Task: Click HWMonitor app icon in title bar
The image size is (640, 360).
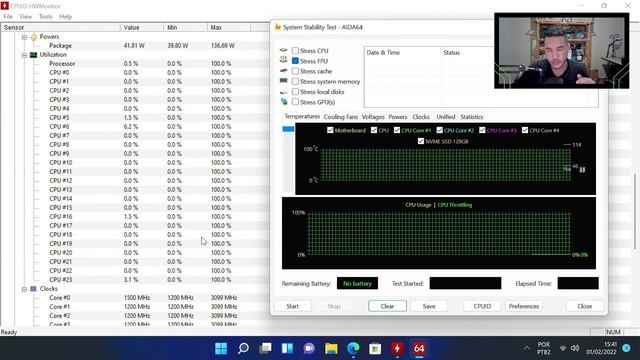Action: pyautogui.click(x=4, y=6)
